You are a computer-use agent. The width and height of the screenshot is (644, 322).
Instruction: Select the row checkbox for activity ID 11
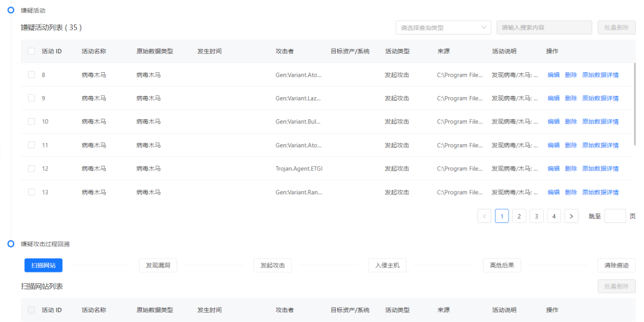pos(32,145)
